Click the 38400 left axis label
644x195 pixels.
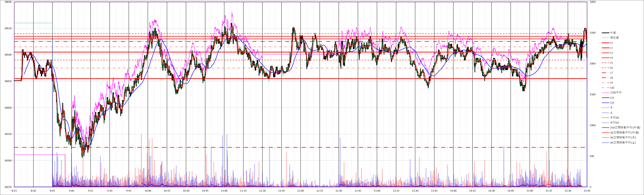(x=8, y=108)
